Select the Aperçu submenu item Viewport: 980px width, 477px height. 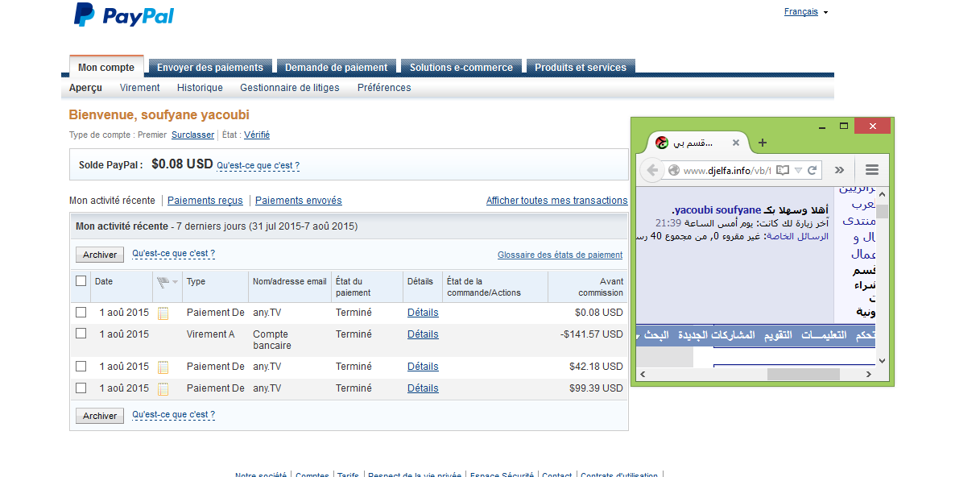point(85,88)
